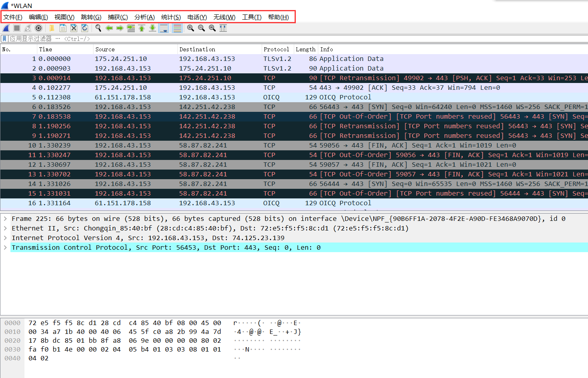Jump to the first packet

(142, 28)
